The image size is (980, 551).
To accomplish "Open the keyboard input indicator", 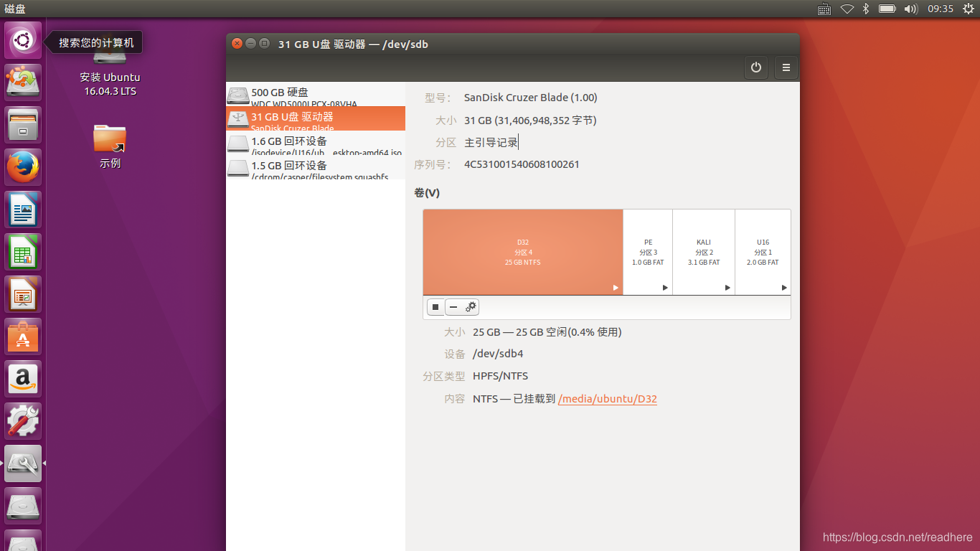I will click(824, 9).
